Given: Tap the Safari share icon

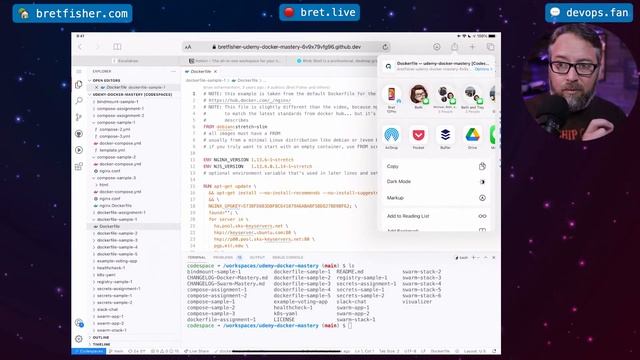Looking at the screenshot, I should pos(454,47).
